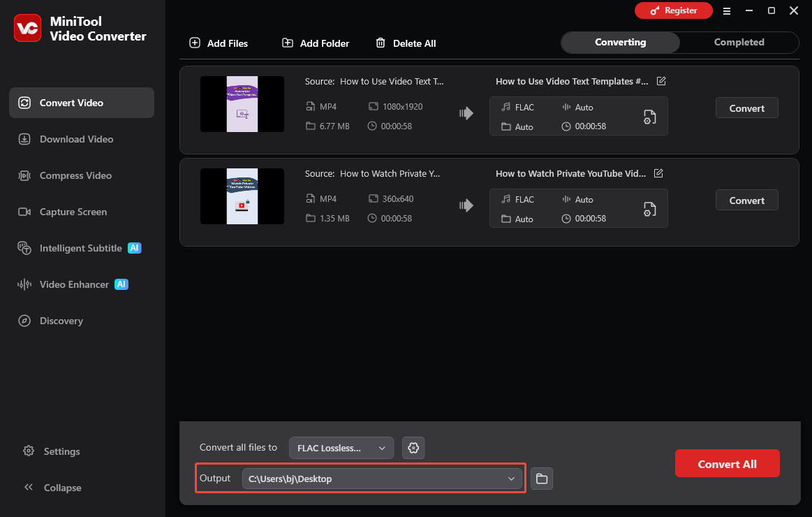Screen dimensions: 812x517
Task: Collapse the sidebar
Action: coord(53,488)
